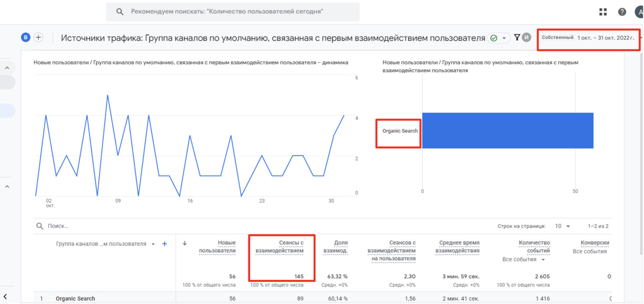The height and width of the screenshot is (304, 644).
Task: Focus the top search field
Action: 232,12
